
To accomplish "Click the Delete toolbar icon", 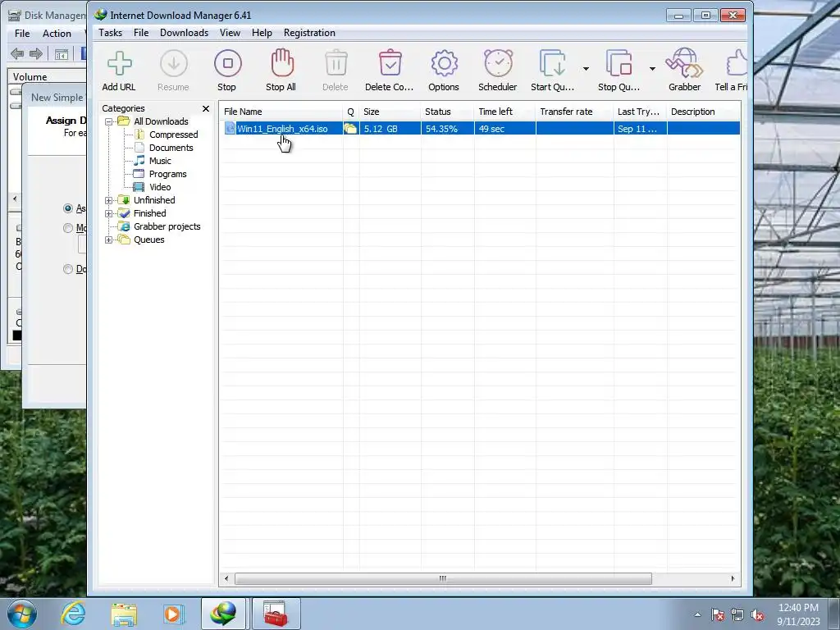I will tap(336, 63).
